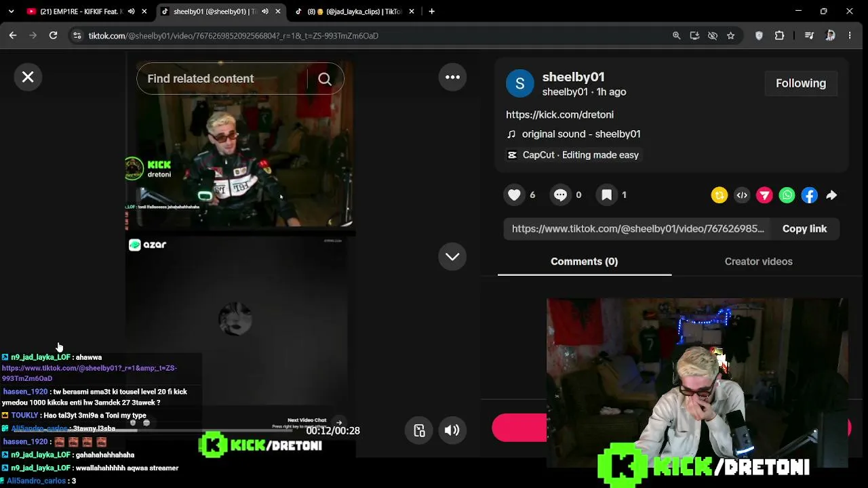Close the TikTok video viewer
Screen dimensions: 868x488
[28, 77]
